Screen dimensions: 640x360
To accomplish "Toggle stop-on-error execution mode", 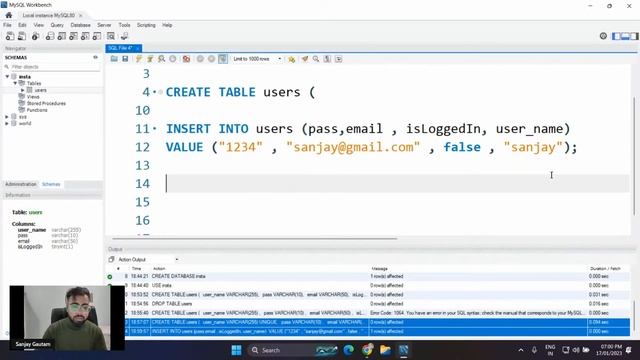I will point(186,59).
